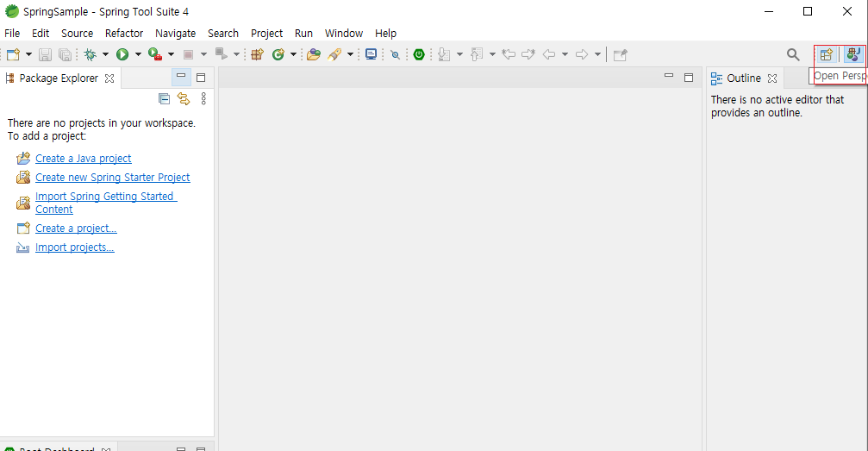
Task: Run using the green play icon
Action: [122, 54]
